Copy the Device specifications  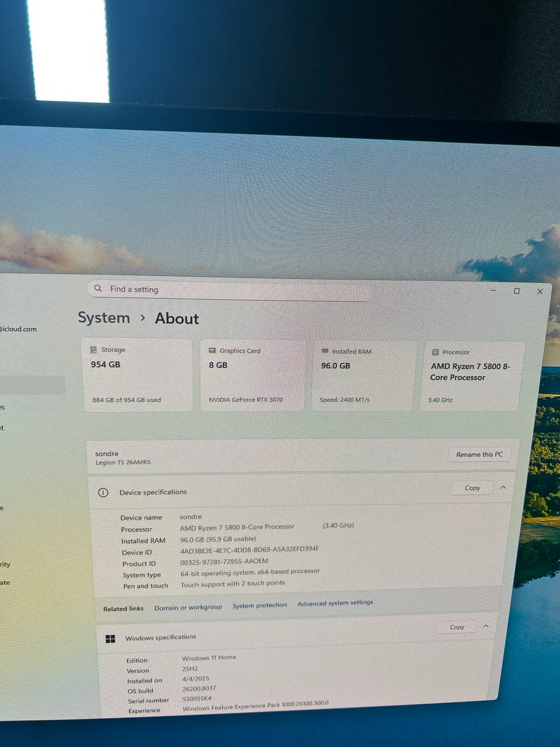[x=473, y=488]
